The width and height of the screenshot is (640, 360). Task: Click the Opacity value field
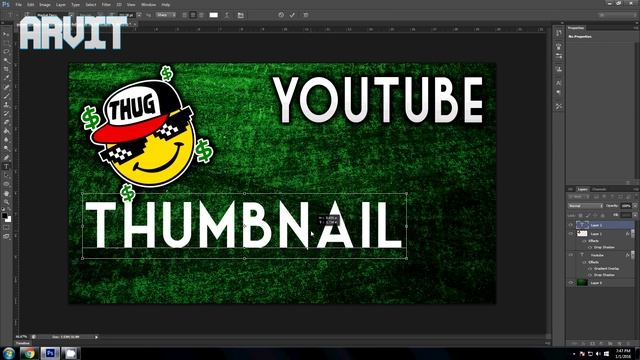tap(626, 206)
